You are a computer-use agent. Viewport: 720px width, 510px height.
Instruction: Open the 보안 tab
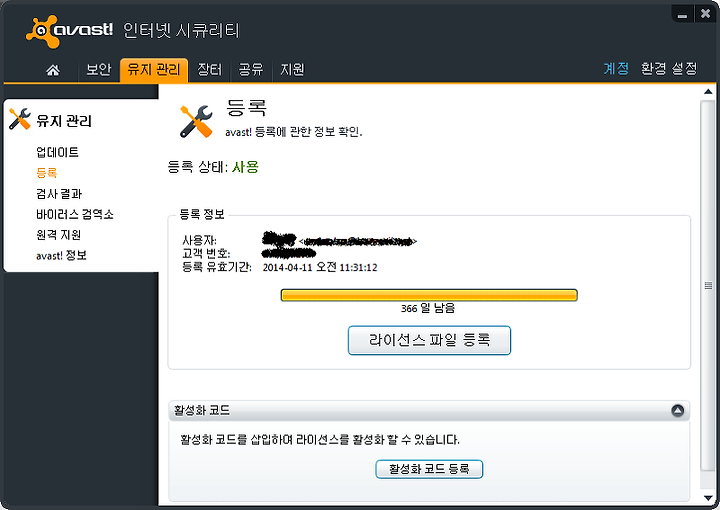pos(99,70)
